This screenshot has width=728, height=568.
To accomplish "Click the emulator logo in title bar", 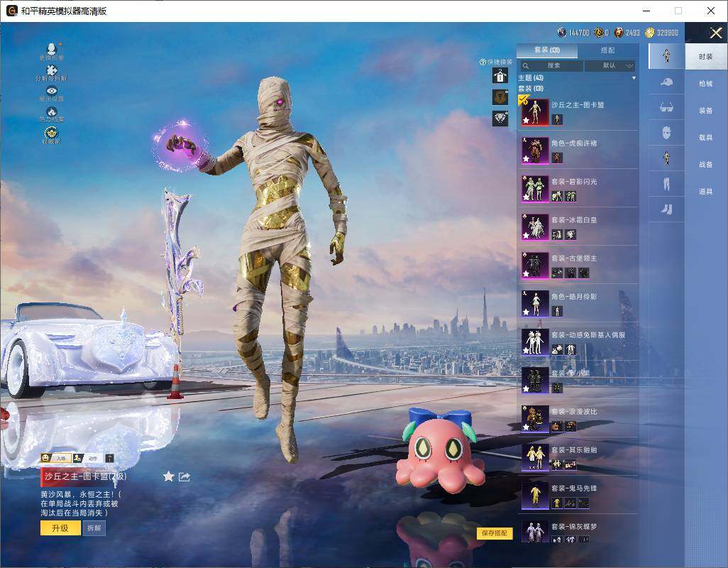I will pyautogui.click(x=11, y=11).
